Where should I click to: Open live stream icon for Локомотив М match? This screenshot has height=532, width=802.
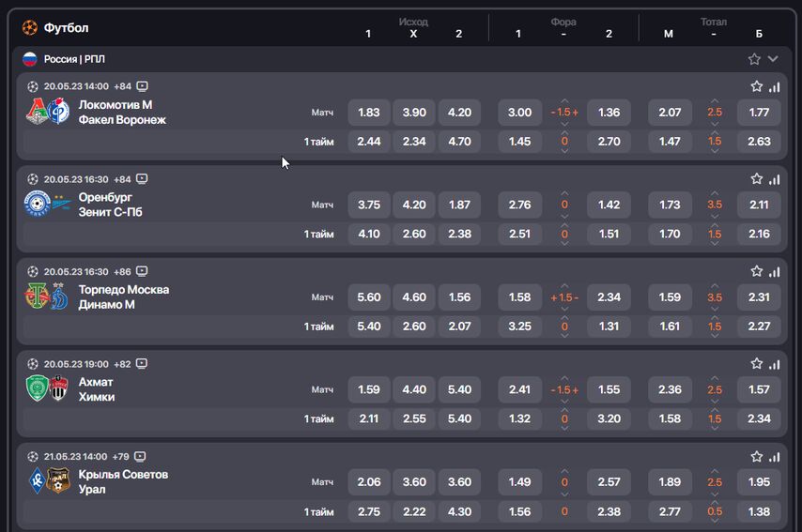[x=142, y=86]
